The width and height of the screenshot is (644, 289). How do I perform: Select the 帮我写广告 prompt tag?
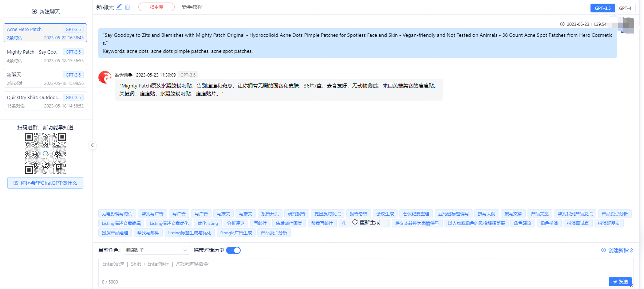pyautogui.click(x=153, y=214)
